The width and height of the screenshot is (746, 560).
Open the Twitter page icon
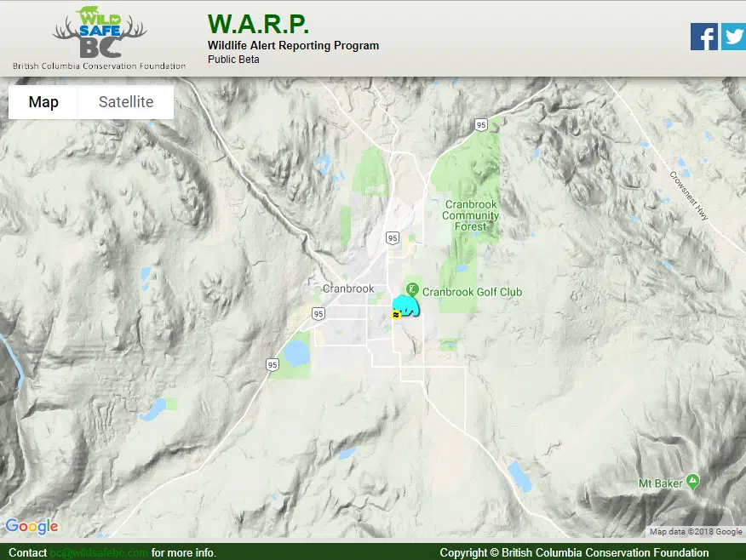coord(733,37)
